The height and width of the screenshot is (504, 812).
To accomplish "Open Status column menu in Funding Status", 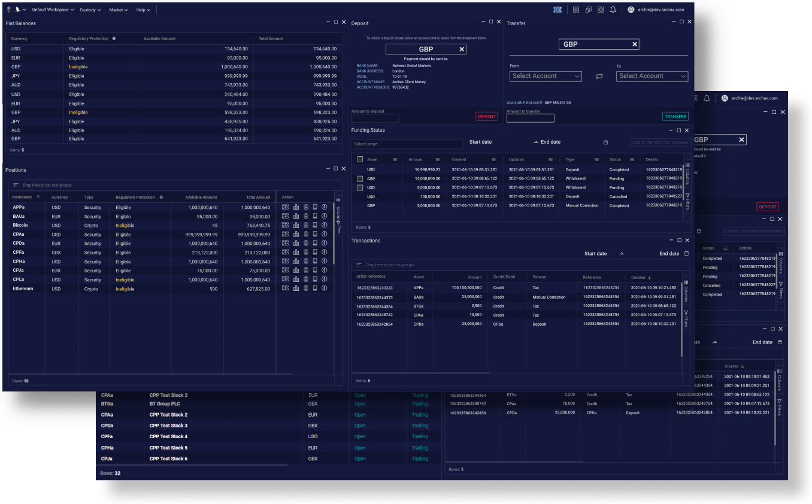I will pos(632,160).
